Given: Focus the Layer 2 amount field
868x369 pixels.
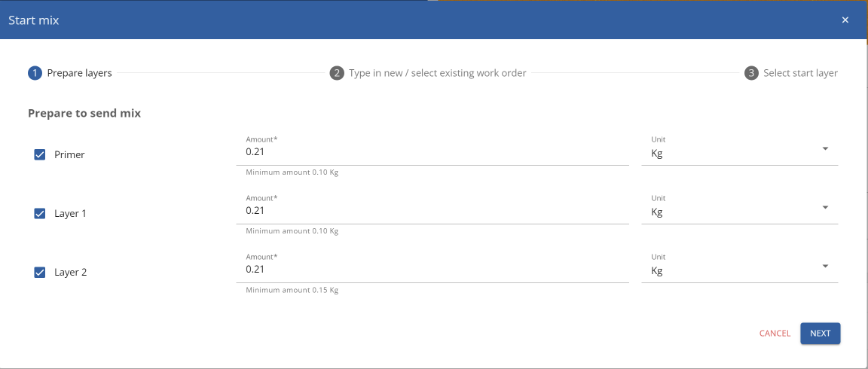Looking at the screenshot, I should pos(432,270).
